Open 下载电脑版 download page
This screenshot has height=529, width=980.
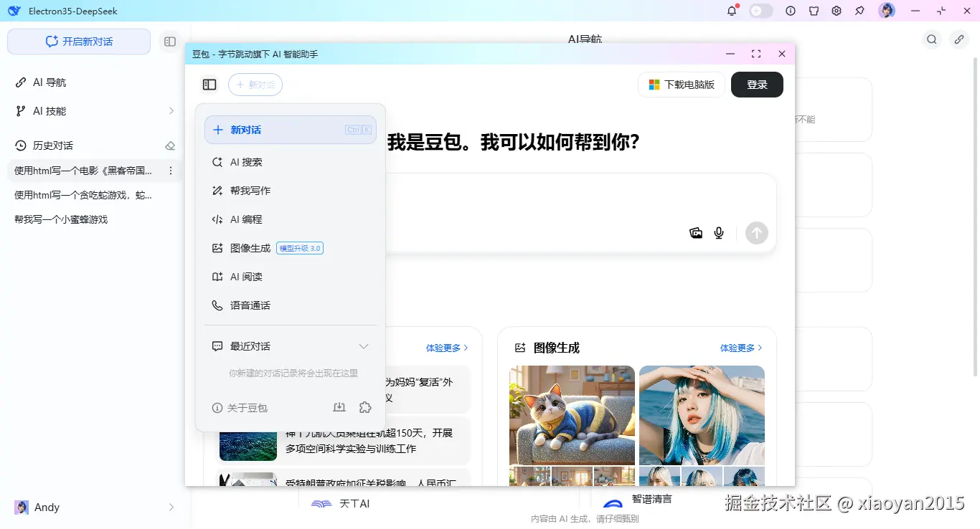[680, 84]
